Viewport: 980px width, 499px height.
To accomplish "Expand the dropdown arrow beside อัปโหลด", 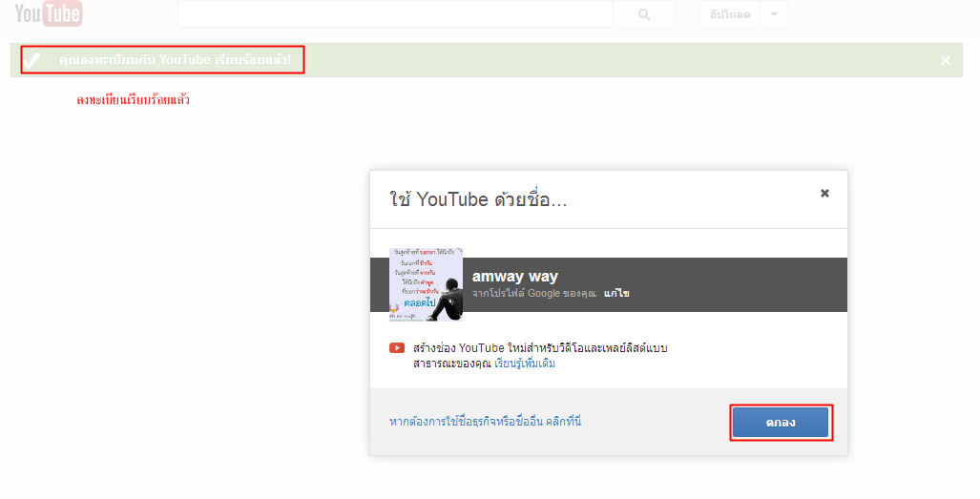I will [774, 14].
